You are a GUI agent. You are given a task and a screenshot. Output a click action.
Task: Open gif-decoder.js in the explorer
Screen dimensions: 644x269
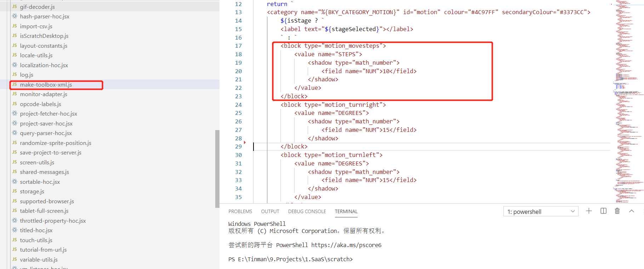(37, 7)
